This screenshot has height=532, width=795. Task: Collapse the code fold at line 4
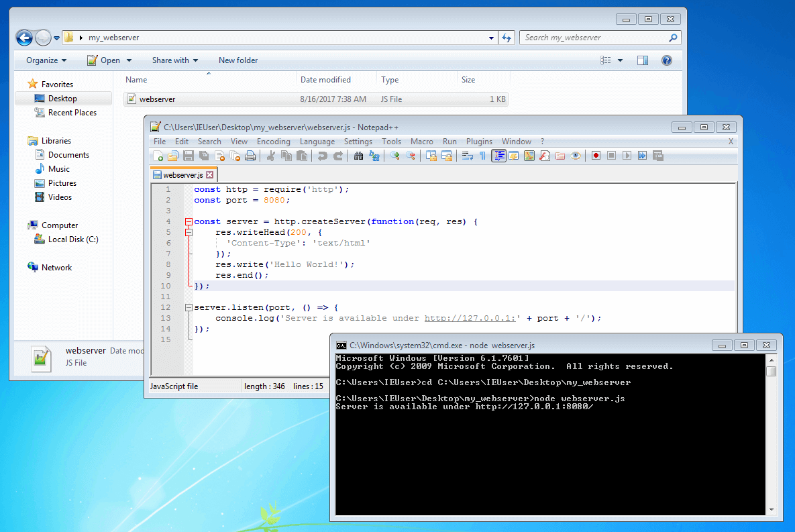[x=189, y=221]
